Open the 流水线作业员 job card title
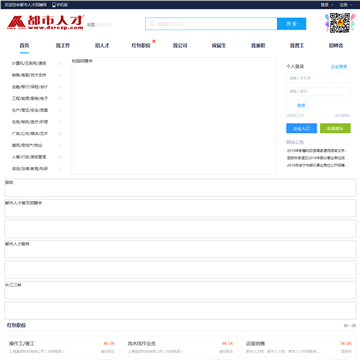This screenshot has height=360, width=360. tap(142, 343)
